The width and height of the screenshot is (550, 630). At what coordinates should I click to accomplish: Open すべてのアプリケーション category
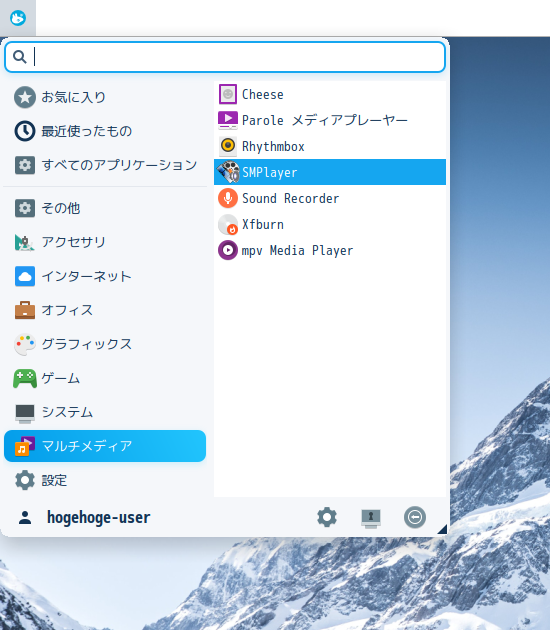point(105,165)
